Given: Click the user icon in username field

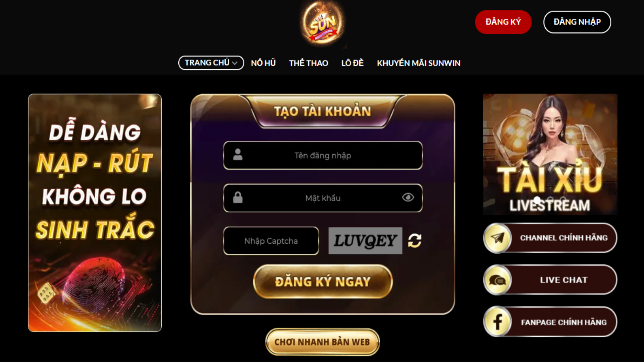Looking at the screenshot, I should click(238, 155).
